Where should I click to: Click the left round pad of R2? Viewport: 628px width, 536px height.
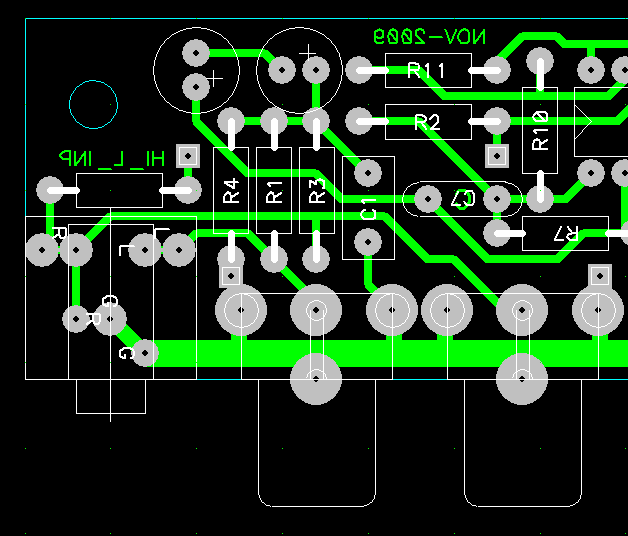click(359, 121)
